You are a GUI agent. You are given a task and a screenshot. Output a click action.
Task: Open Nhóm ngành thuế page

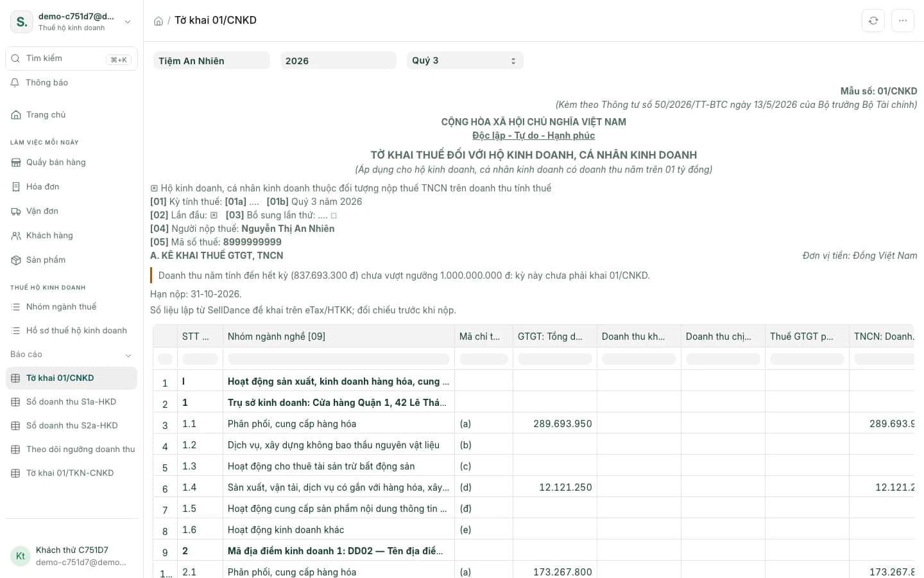coord(71,307)
